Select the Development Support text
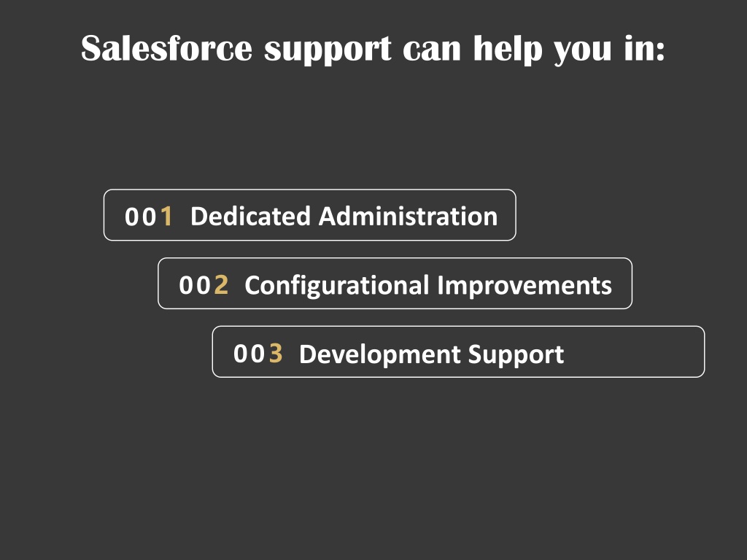Viewport: 747px width, 560px height. [x=432, y=355]
